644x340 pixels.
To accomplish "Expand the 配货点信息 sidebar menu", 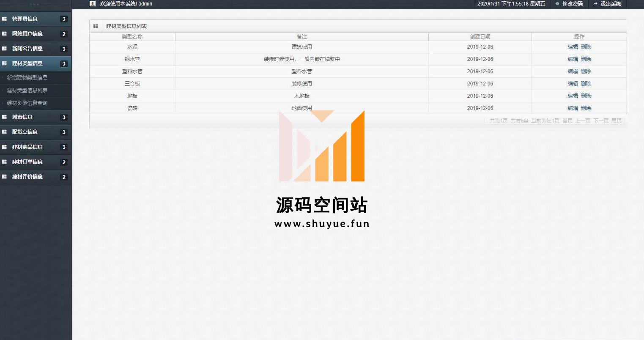I will 36,132.
